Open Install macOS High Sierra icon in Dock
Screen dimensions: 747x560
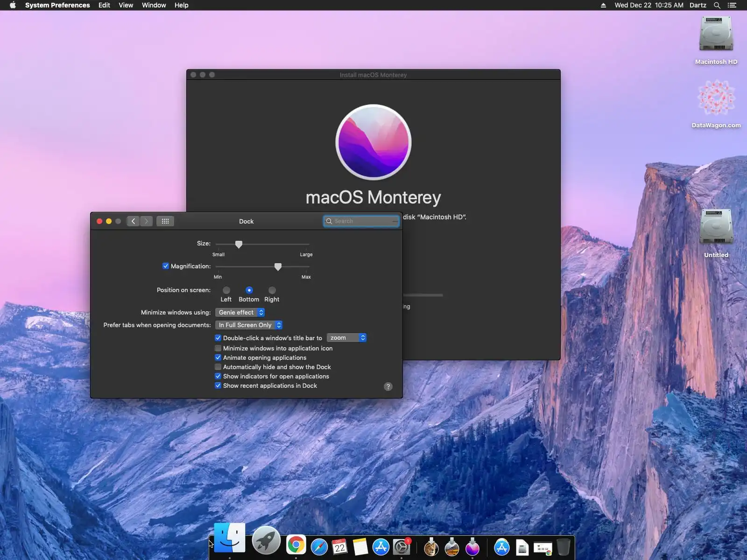click(451, 546)
